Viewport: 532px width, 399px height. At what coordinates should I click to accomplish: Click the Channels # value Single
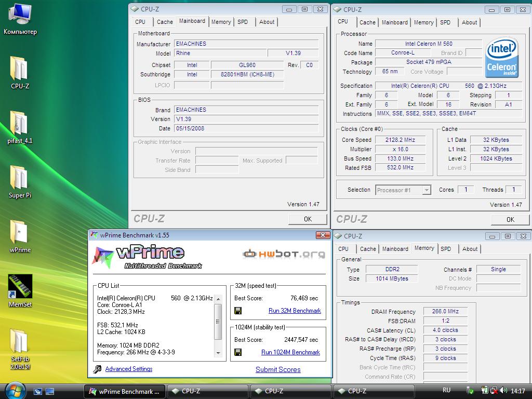(x=498, y=270)
